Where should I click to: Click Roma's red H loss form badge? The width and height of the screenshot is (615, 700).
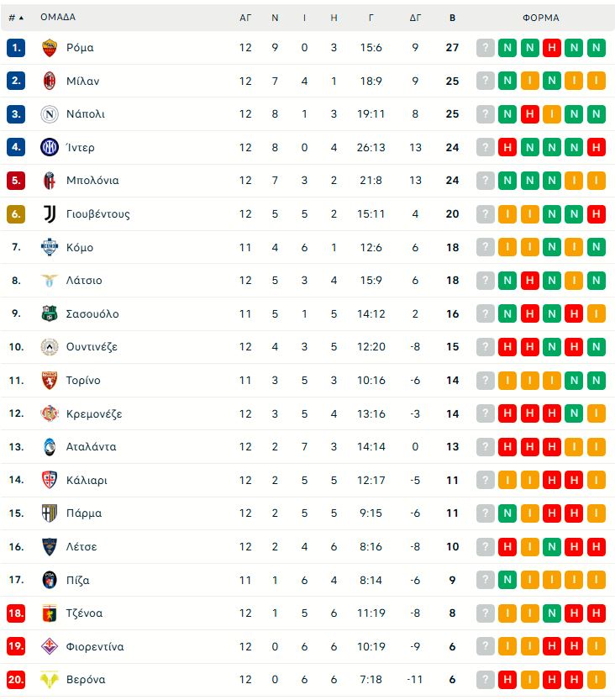coord(552,48)
